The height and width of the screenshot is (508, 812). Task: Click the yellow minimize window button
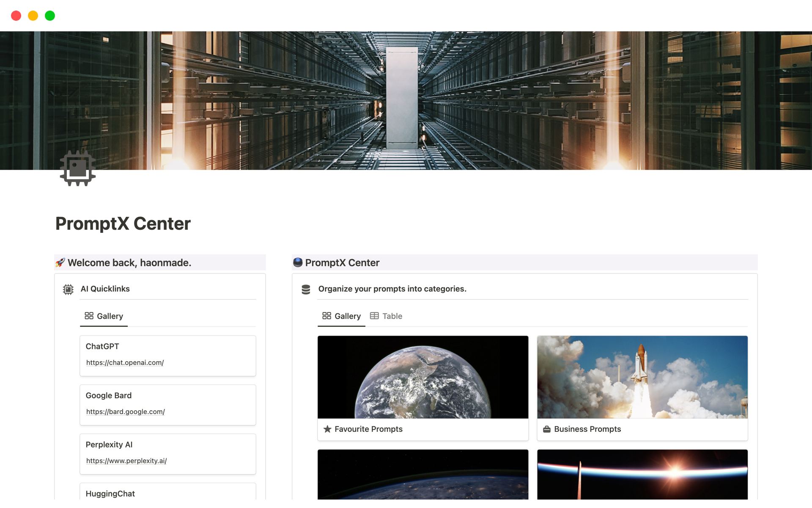click(x=33, y=16)
